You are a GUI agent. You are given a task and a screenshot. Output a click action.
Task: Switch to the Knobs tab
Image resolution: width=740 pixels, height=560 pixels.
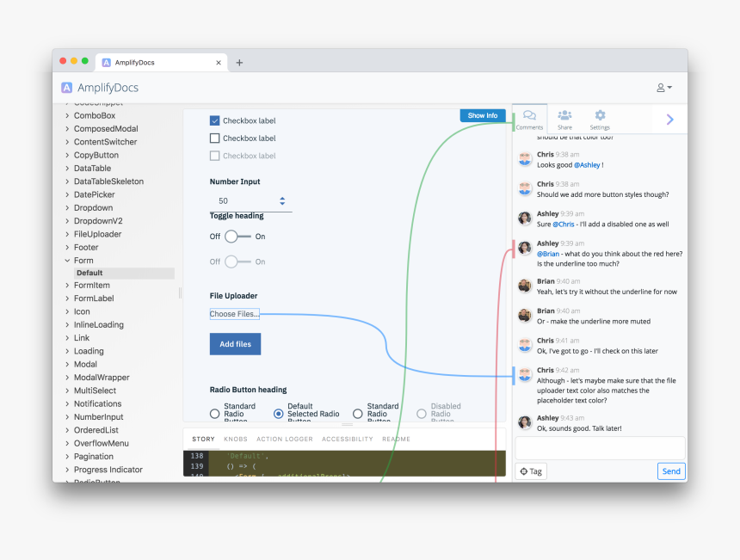pos(236,440)
